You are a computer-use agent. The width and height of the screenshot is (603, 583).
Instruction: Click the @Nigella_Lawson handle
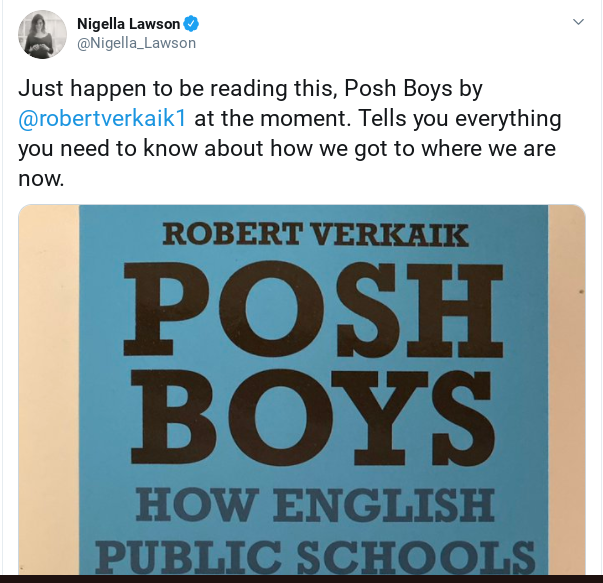136,43
